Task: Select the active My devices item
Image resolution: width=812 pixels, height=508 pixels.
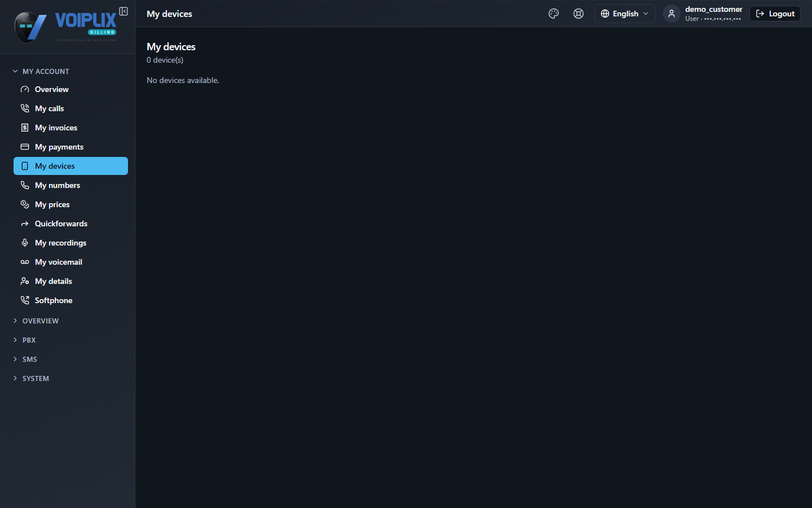Action: [x=70, y=166]
